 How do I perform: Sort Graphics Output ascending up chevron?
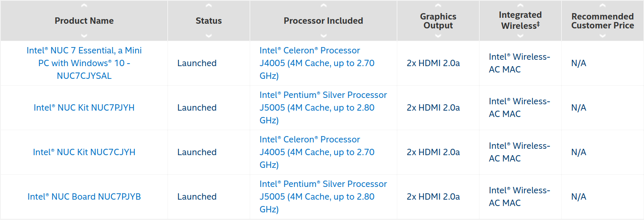438,6
